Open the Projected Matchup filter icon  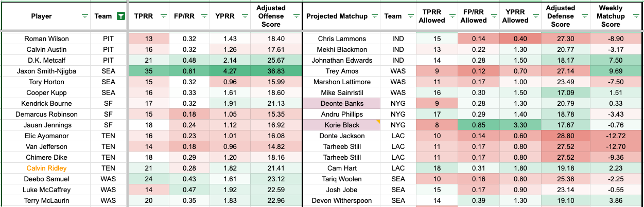pyautogui.click(x=375, y=16)
